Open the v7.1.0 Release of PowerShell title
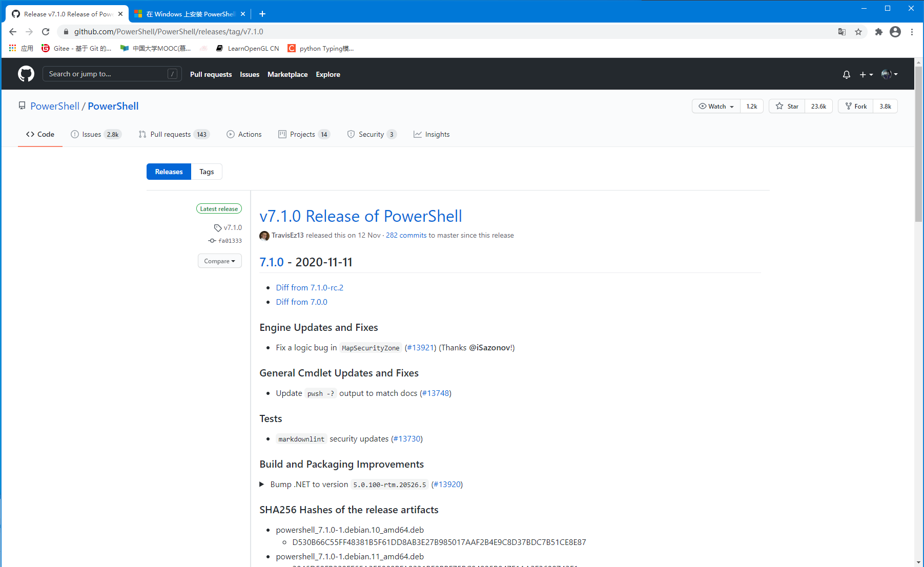Image resolution: width=924 pixels, height=567 pixels. coord(361,216)
